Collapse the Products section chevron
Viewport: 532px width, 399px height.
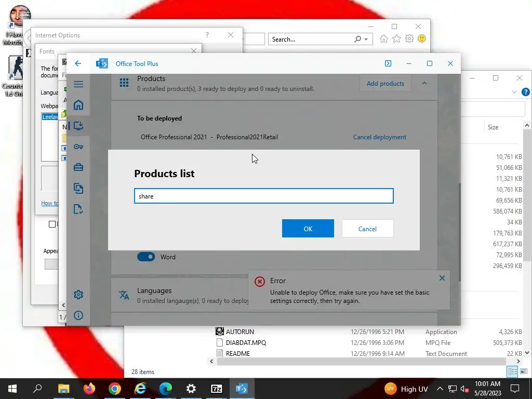[x=424, y=83]
